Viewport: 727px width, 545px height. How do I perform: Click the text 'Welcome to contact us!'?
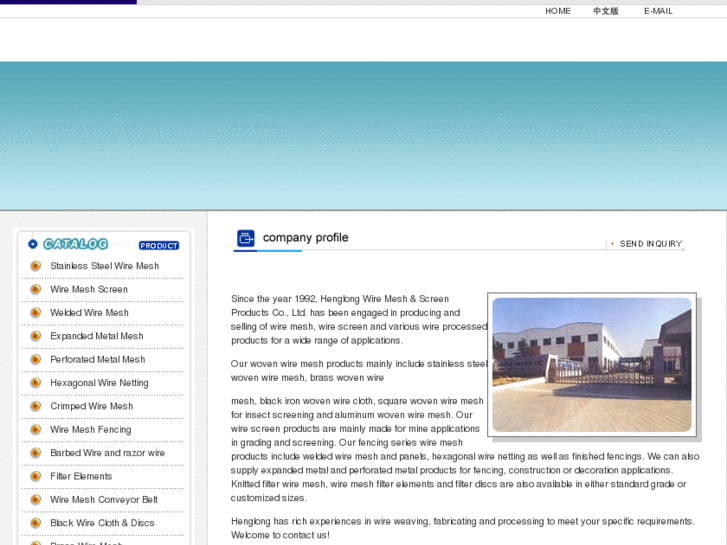[280, 535]
